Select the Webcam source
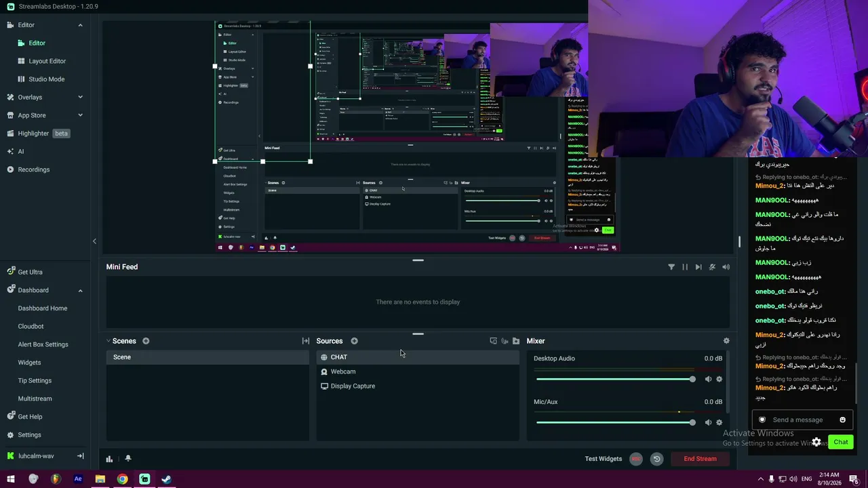This screenshot has width=868, height=488. 418,371
